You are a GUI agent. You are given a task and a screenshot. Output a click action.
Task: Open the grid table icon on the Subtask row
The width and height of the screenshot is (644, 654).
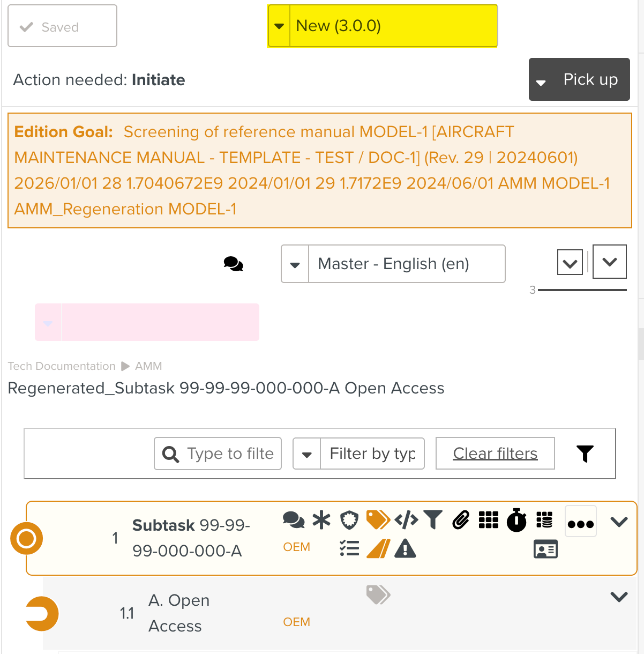click(488, 520)
